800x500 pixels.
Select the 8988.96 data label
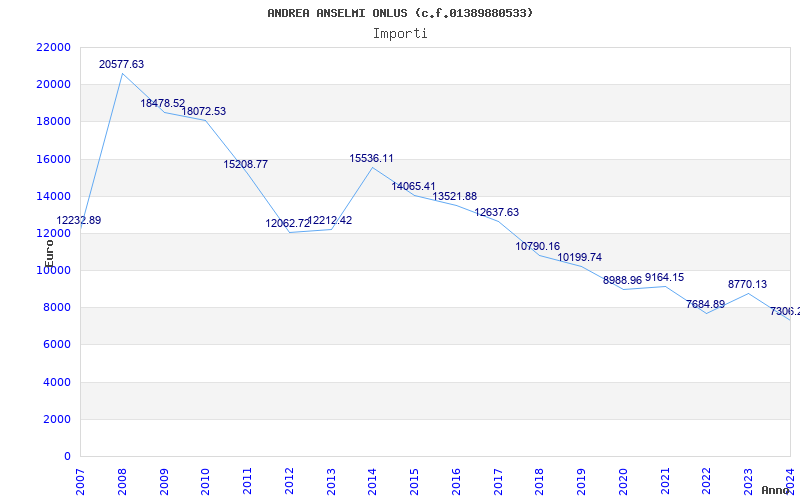coord(622,281)
